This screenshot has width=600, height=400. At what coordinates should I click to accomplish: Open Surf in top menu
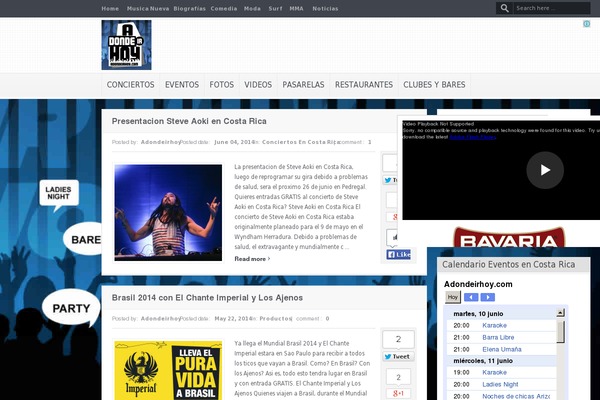point(275,8)
